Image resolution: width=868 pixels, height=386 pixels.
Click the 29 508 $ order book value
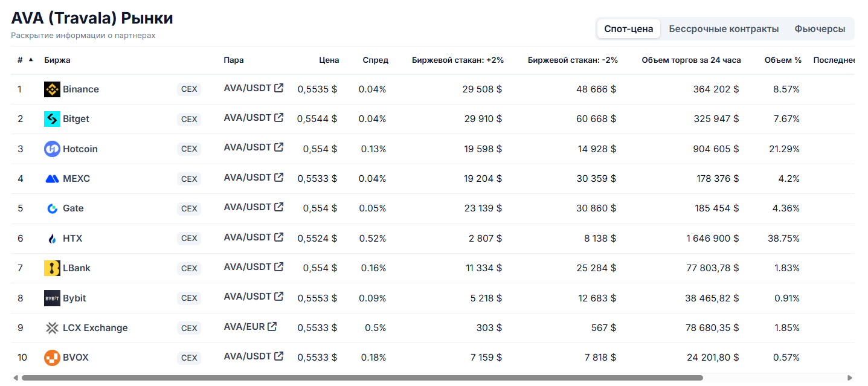click(x=482, y=89)
